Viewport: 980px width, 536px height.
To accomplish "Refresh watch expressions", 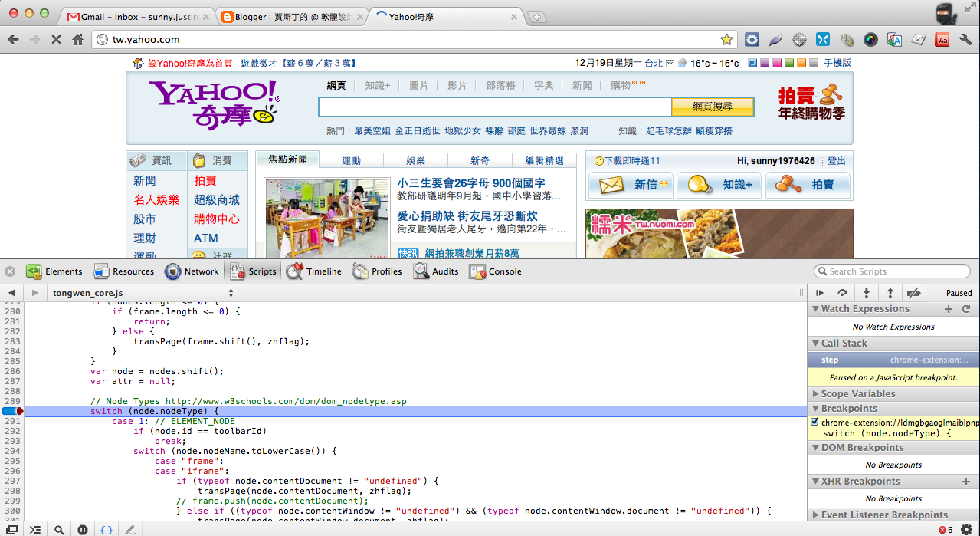I will pyautogui.click(x=966, y=309).
